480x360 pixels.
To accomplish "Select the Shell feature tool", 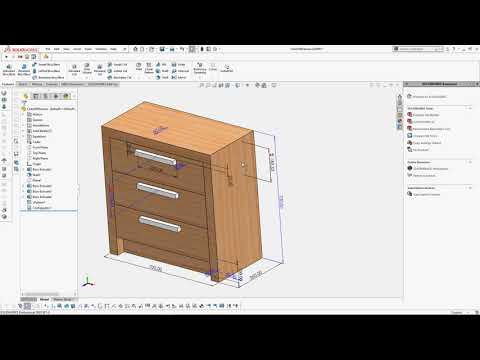I will click(x=162, y=77).
